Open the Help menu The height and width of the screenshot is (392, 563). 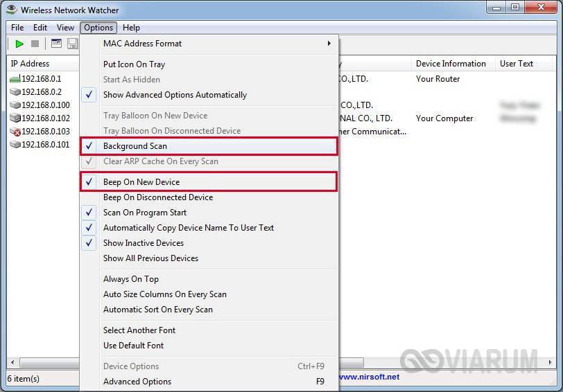(131, 28)
